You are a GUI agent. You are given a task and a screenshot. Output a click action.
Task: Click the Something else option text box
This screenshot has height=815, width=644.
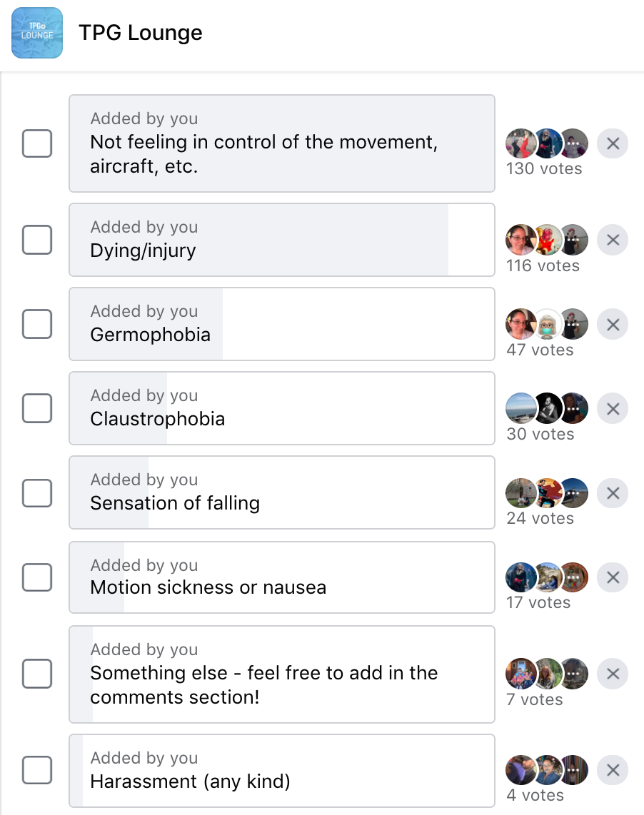pos(281,674)
